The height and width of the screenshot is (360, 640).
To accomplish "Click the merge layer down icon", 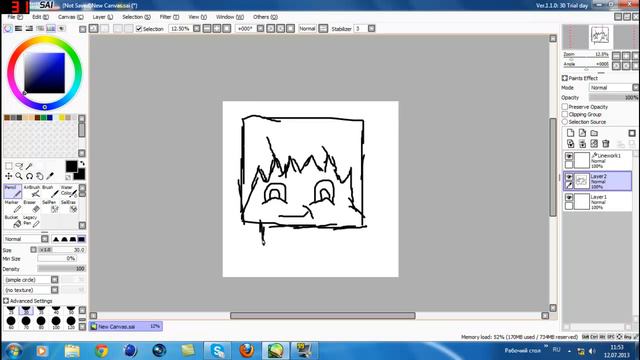I will pyautogui.click(x=582, y=144).
